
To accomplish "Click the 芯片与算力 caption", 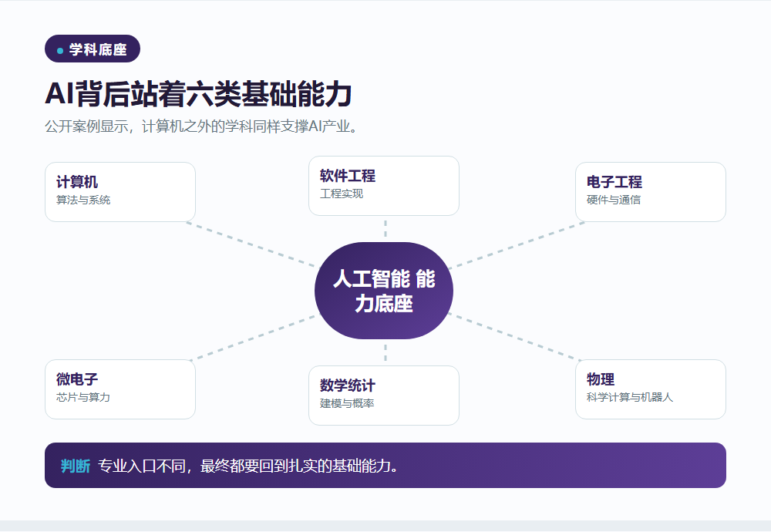I will click(83, 397).
